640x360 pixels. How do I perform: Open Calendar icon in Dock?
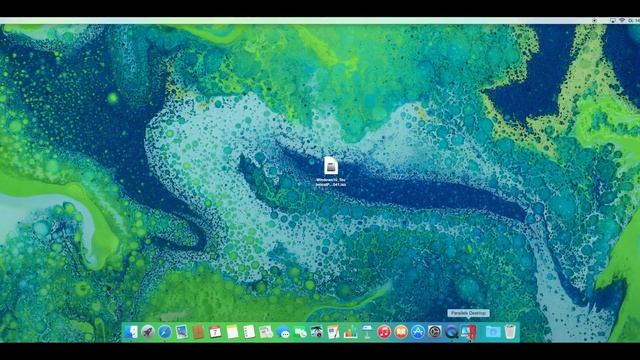pyautogui.click(x=215, y=332)
